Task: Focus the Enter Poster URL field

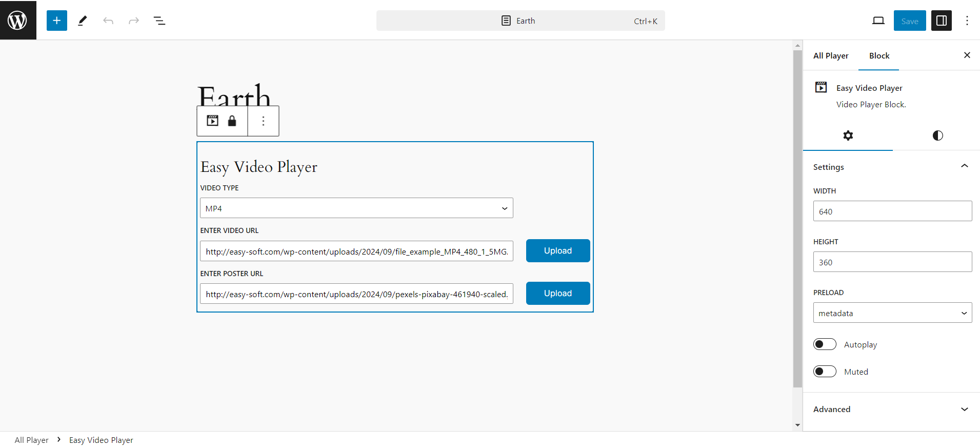Action: click(356, 294)
